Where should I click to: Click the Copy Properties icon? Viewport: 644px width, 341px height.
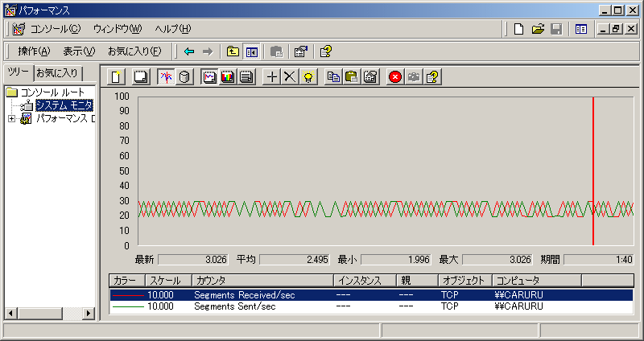tap(333, 77)
